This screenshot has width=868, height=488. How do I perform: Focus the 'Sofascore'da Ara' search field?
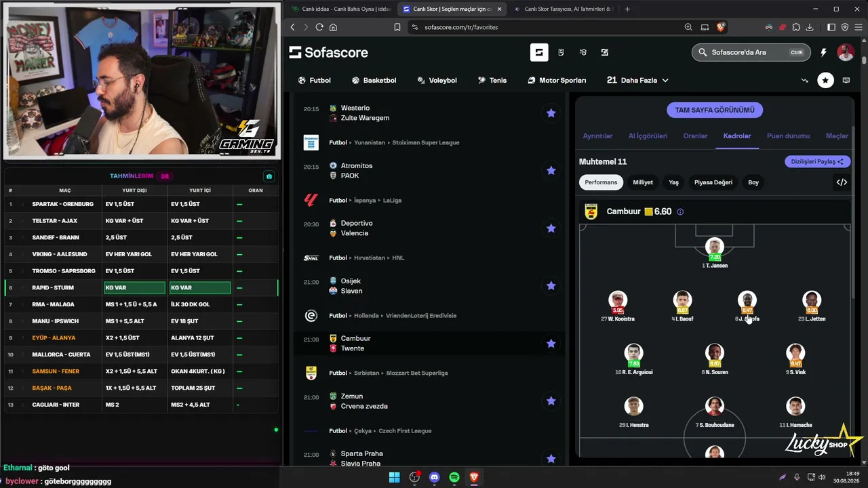[x=750, y=52]
